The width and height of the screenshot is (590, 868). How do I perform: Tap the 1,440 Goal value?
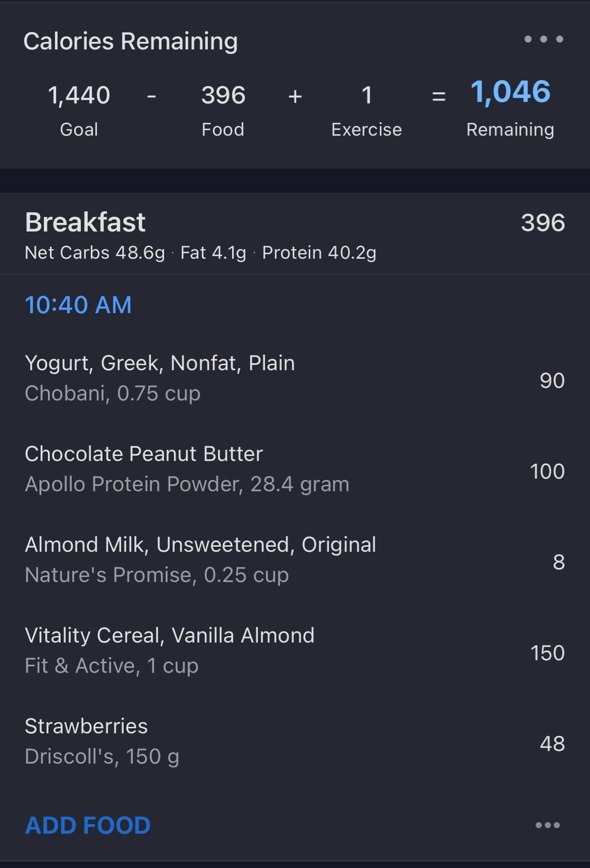point(79,95)
